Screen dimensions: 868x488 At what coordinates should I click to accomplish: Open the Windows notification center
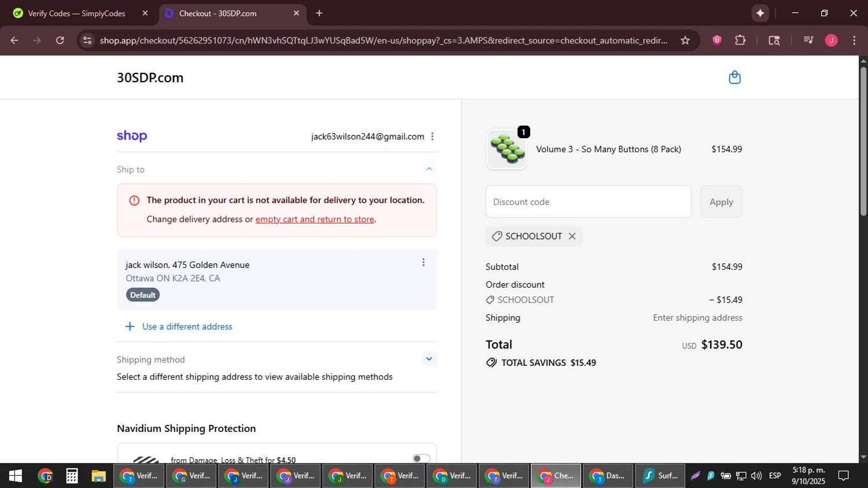coord(844,476)
